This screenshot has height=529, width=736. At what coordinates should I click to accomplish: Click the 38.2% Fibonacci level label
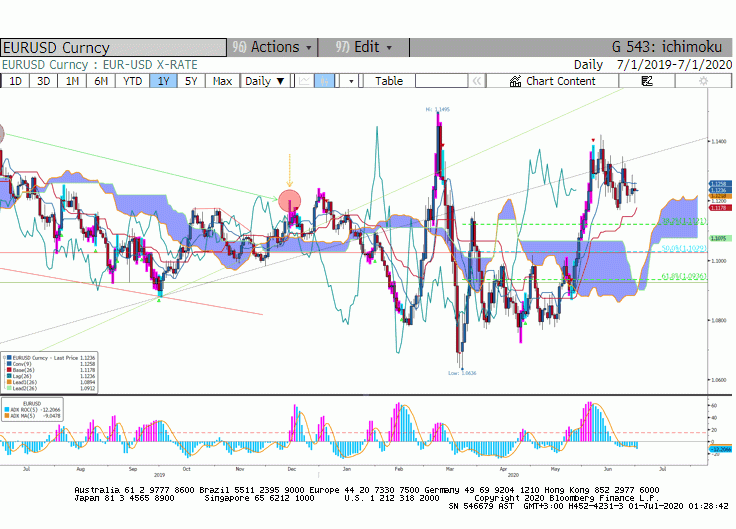coord(684,221)
